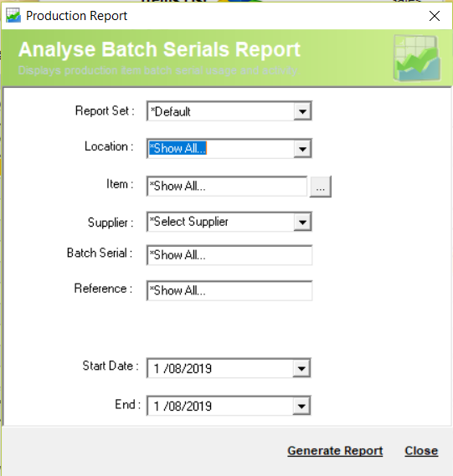Click the Production Report title bar chart icon
453x476 pixels.
13,16
